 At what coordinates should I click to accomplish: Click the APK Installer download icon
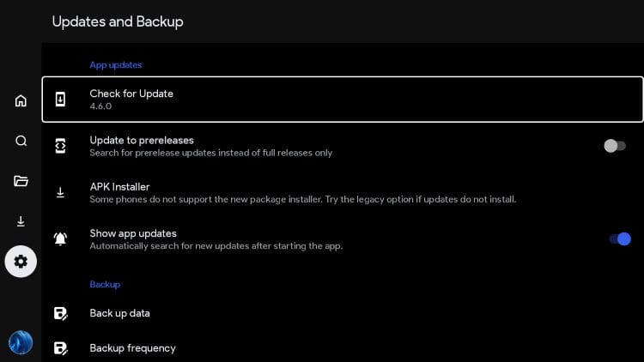pyautogui.click(x=60, y=192)
